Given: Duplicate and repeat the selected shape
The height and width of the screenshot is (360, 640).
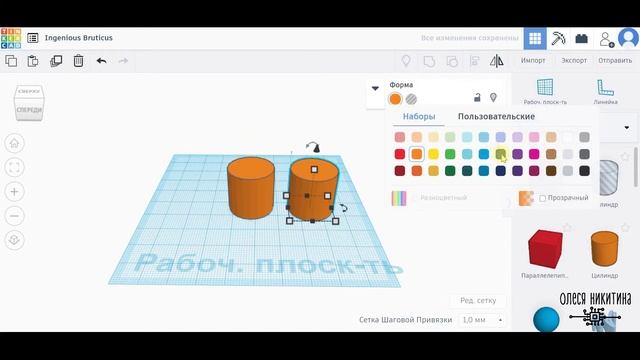Looking at the screenshot, I should pyautogui.click(x=56, y=61).
